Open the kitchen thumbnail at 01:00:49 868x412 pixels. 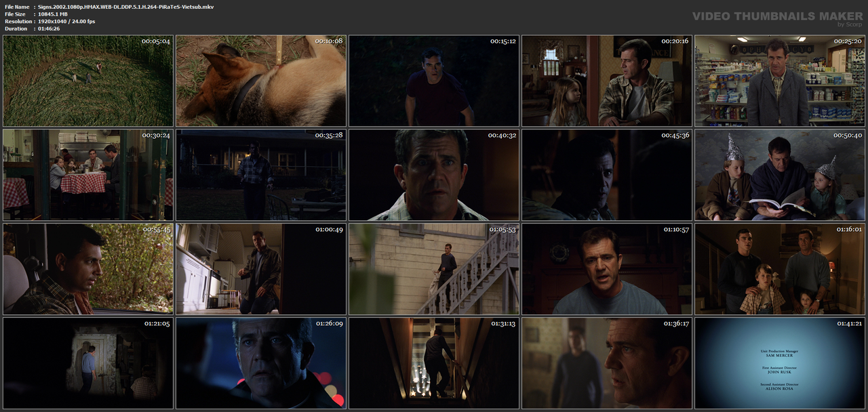click(261, 269)
